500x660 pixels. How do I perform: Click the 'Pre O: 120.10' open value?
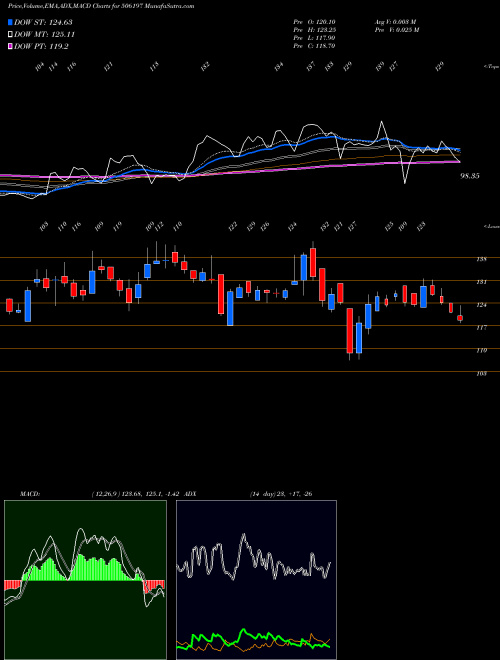click(314, 22)
